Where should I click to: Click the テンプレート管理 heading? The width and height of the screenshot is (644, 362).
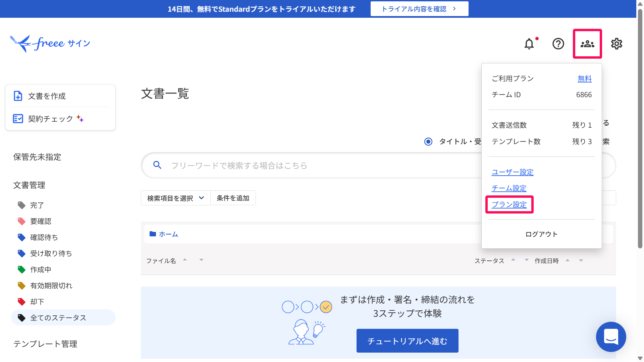click(x=45, y=344)
